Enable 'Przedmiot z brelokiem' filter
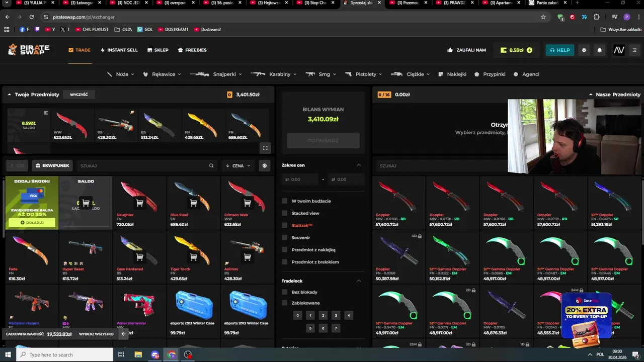 click(284, 262)
